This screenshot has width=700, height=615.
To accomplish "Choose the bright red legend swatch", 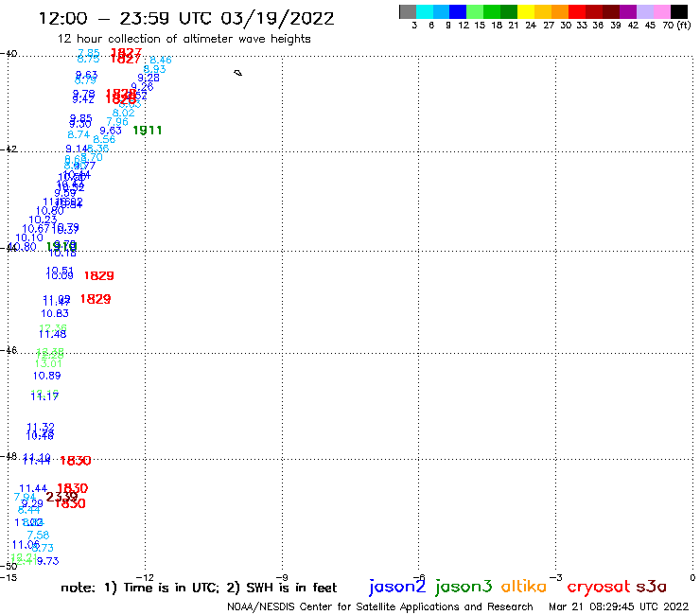I will pos(577,11).
